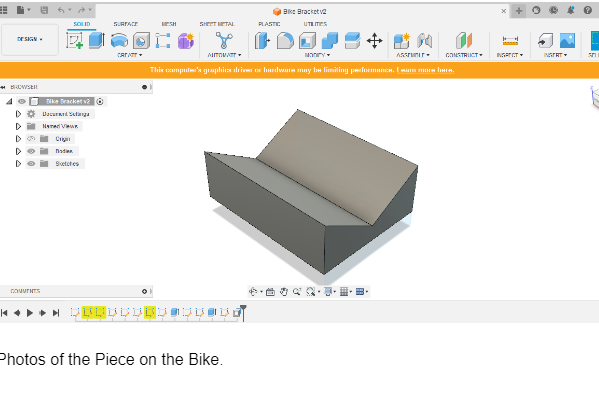Switch to the MESH tab
The height and width of the screenshot is (398, 599).
coord(169,24)
